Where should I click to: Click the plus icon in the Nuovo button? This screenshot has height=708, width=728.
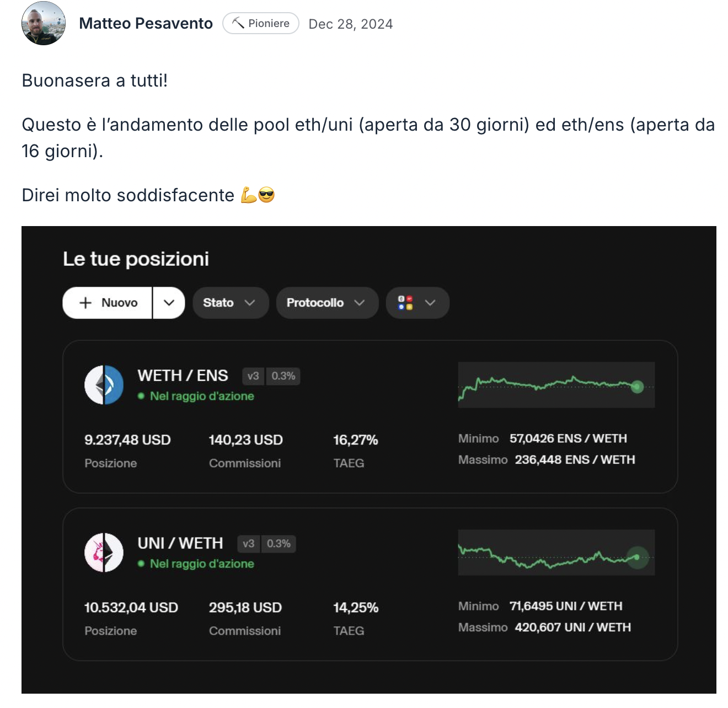[x=85, y=303]
